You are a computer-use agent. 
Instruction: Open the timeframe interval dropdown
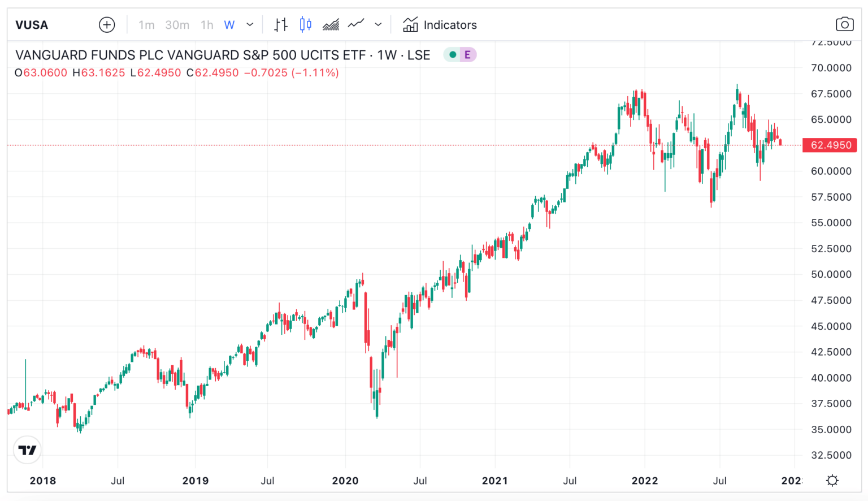[249, 24]
